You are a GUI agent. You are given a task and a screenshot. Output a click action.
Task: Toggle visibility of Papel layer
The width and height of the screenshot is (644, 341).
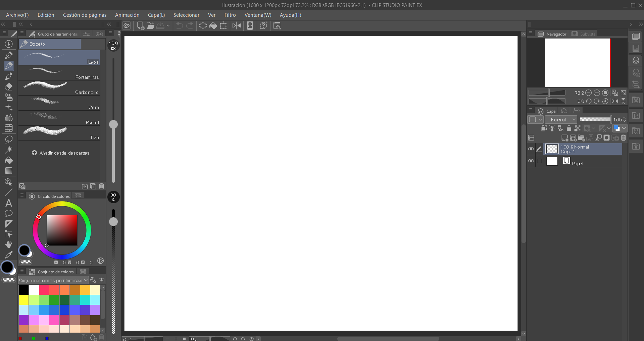click(531, 161)
